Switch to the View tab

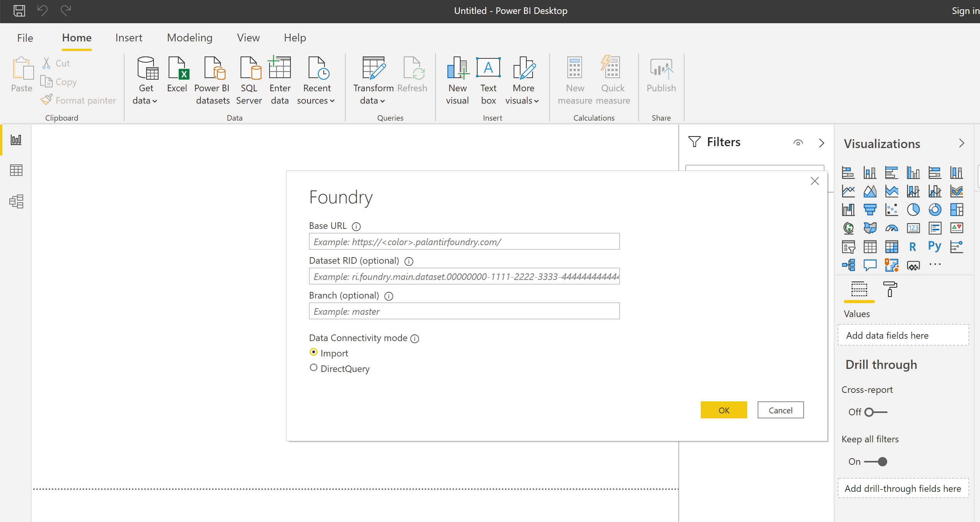click(248, 38)
